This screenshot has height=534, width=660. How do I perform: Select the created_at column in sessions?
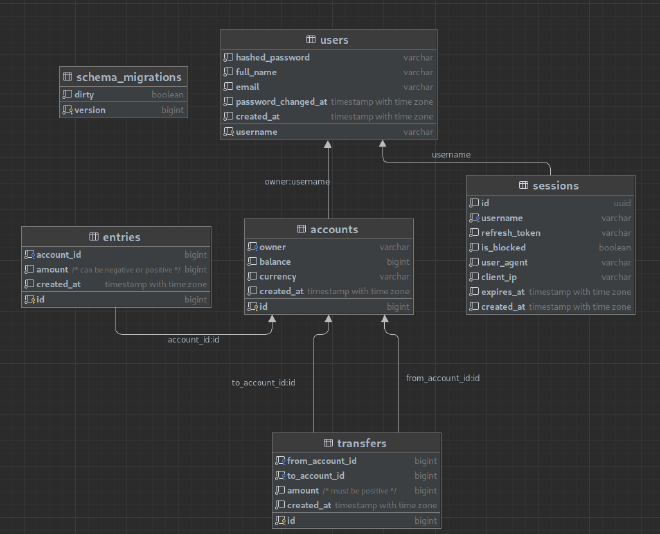[551, 307]
